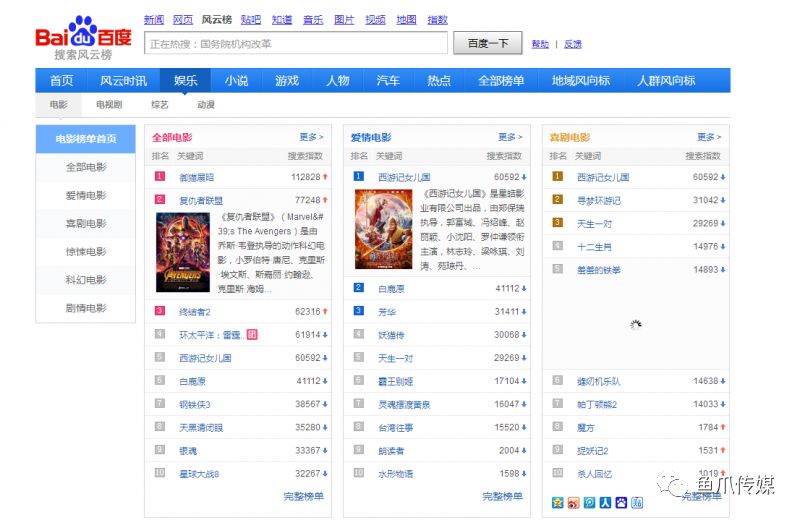Open the 帮助 help link

[x=540, y=44]
